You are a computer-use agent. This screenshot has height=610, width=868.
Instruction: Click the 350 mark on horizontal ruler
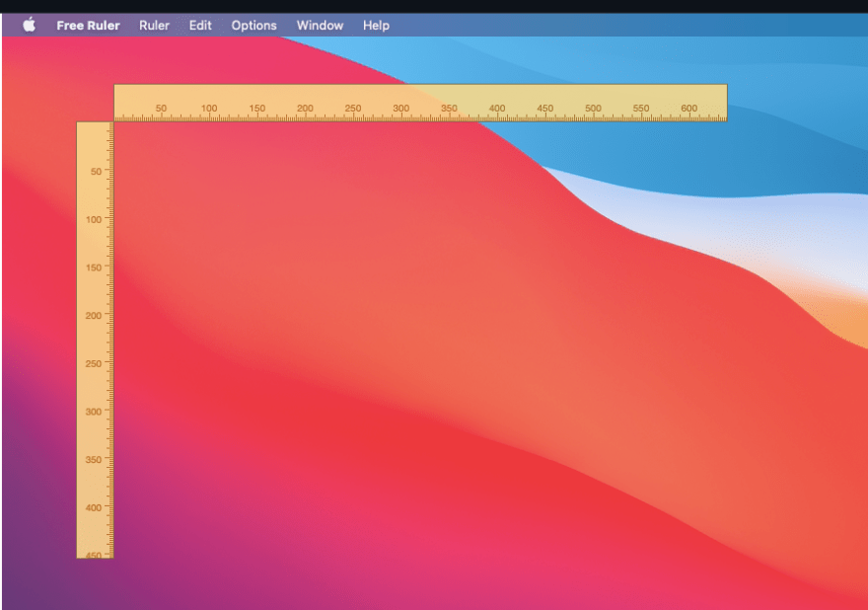tap(449, 108)
